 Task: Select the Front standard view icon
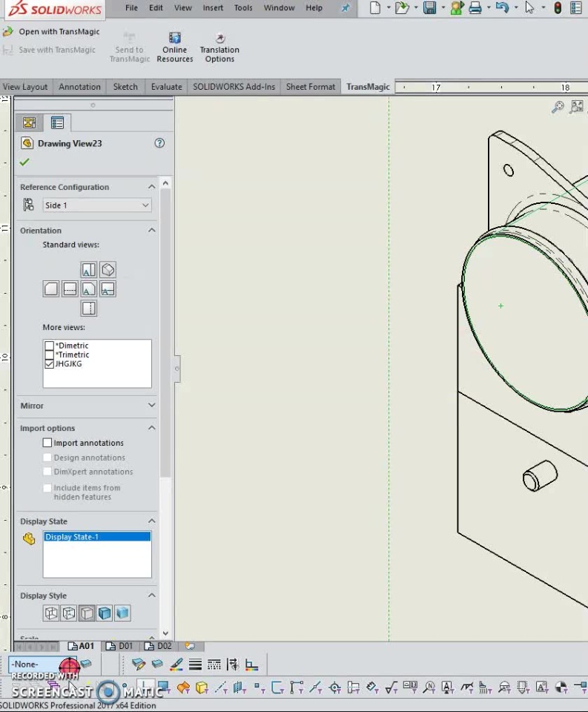point(88,289)
